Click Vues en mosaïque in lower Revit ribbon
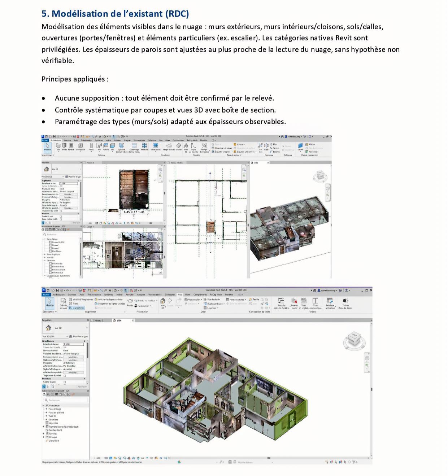Viewport: 448px width, 476px height. coord(316,303)
